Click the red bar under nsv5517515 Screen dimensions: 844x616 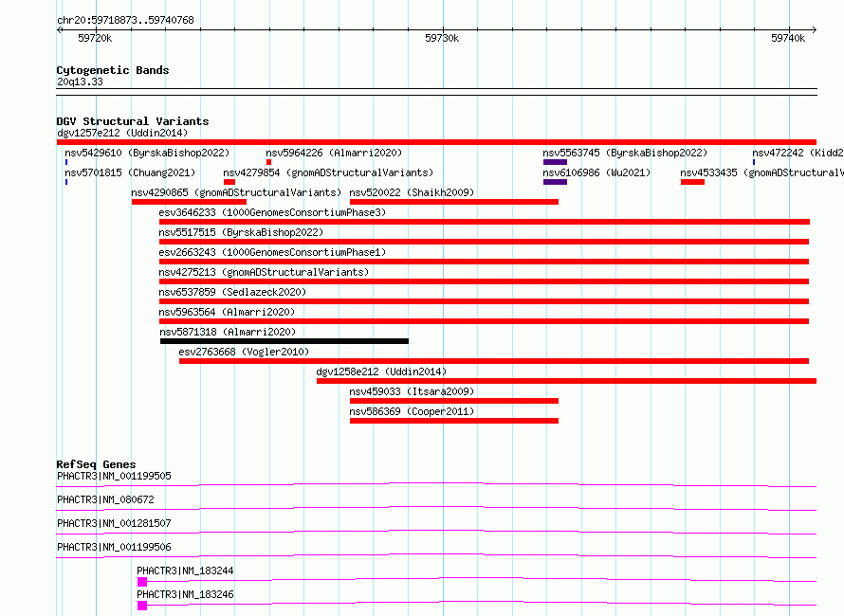tap(484, 242)
